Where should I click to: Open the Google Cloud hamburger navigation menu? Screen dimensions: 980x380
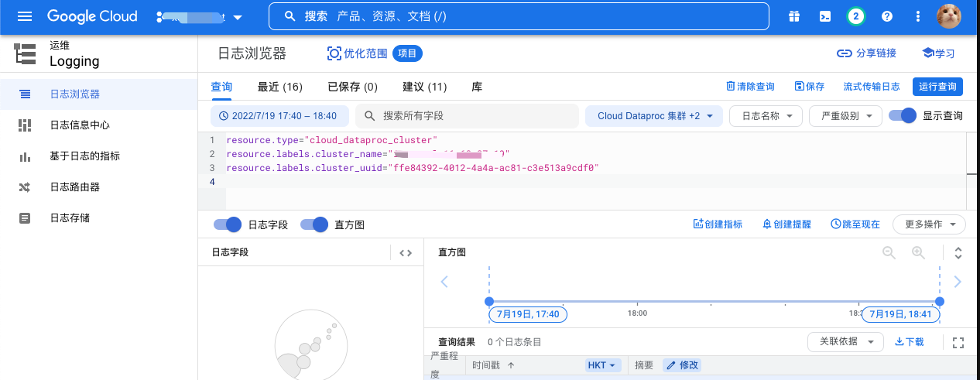point(25,16)
